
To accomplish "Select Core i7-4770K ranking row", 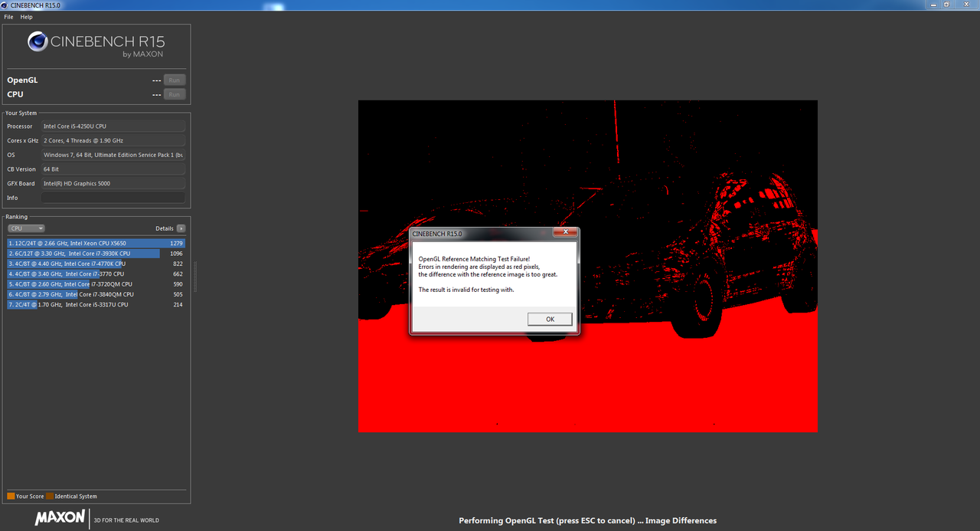I will (96, 264).
